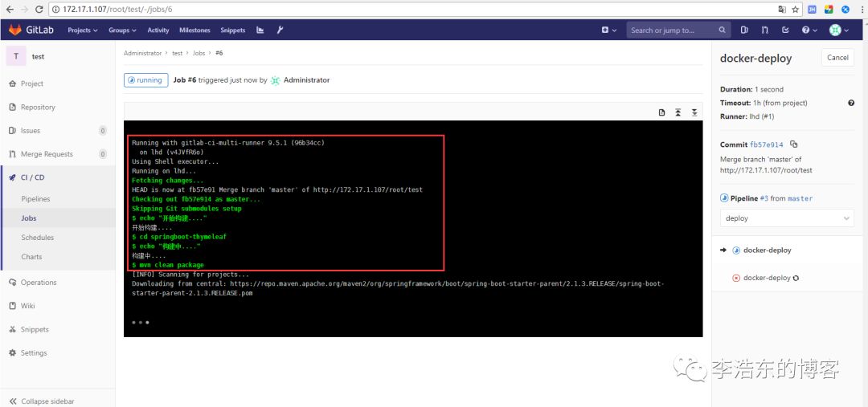Click the test breadcrumb link
This screenshot has height=407, width=868.
point(177,53)
